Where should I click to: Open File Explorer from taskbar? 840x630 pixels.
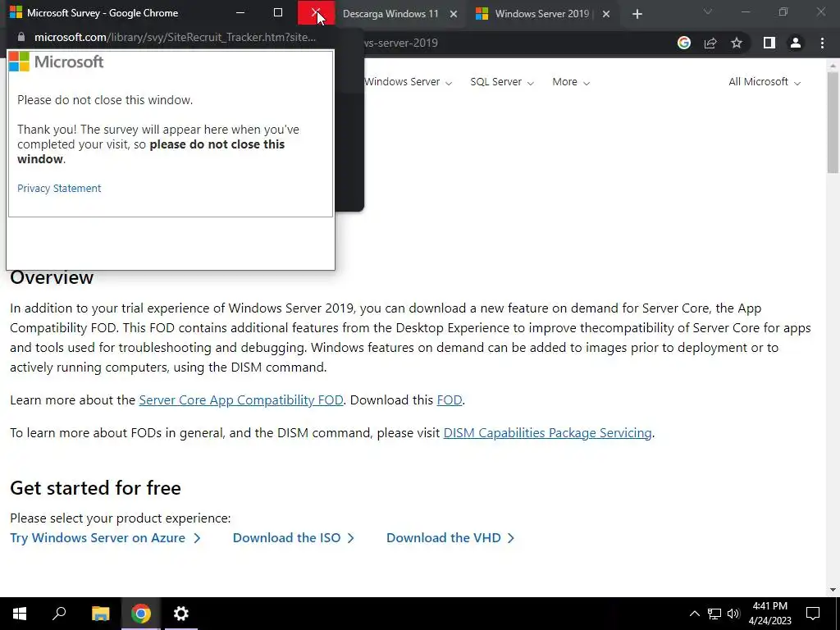click(100, 614)
